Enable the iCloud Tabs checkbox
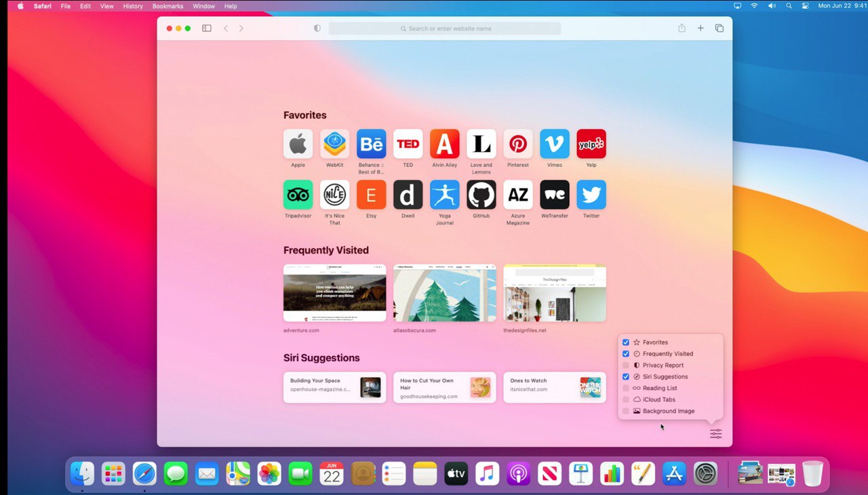Image resolution: width=868 pixels, height=495 pixels. click(x=626, y=399)
